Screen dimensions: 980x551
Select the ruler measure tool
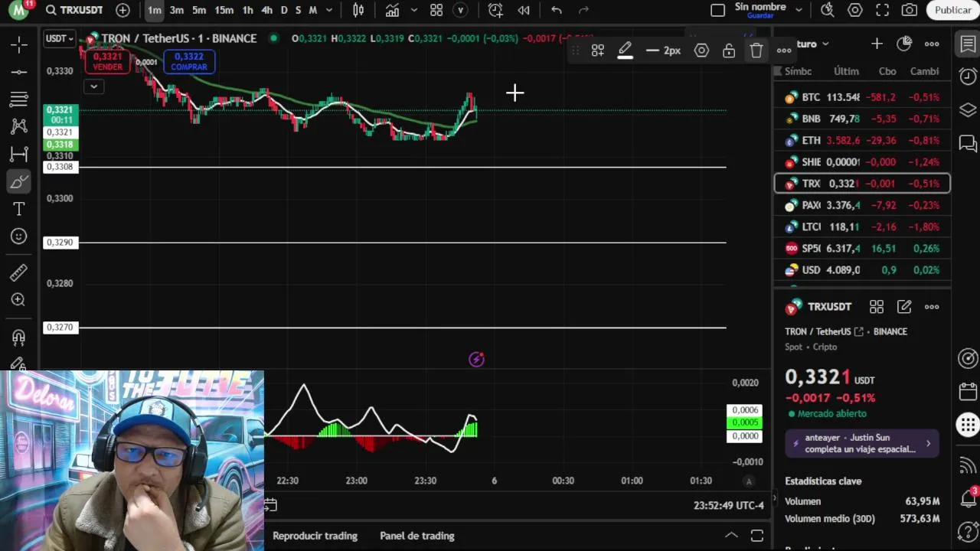(x=19, y=272)
